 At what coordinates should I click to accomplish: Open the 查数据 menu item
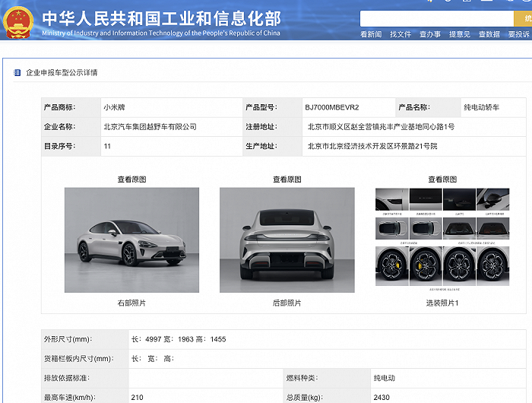tap(489, 34)
